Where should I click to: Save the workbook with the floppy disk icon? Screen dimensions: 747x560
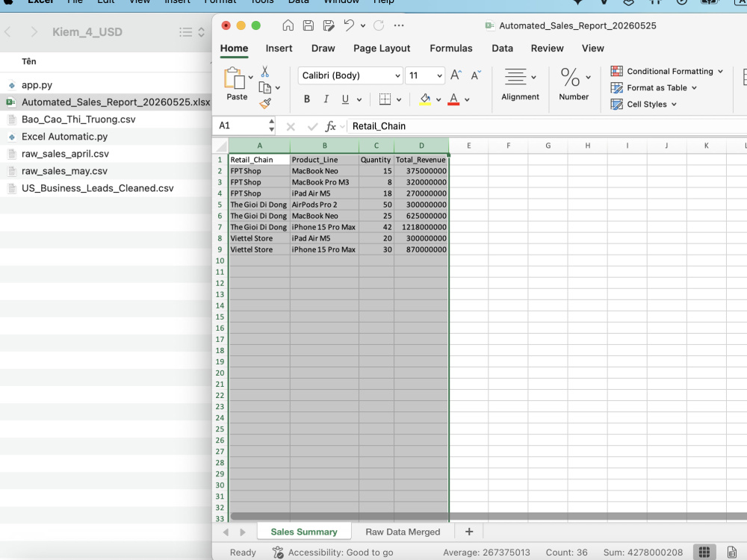309,25
